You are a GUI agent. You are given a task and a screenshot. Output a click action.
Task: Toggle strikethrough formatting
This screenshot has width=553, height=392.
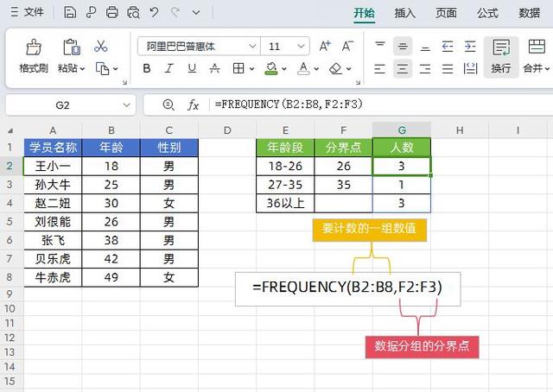pos(214,68)
